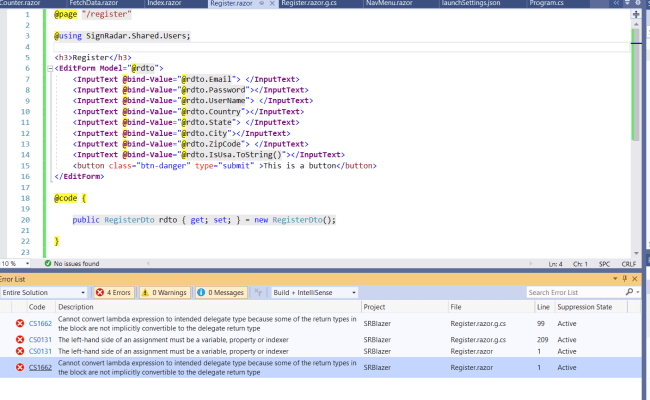
Task: Select the NavMenu.razor tab
Action: (x=389, y=3)
